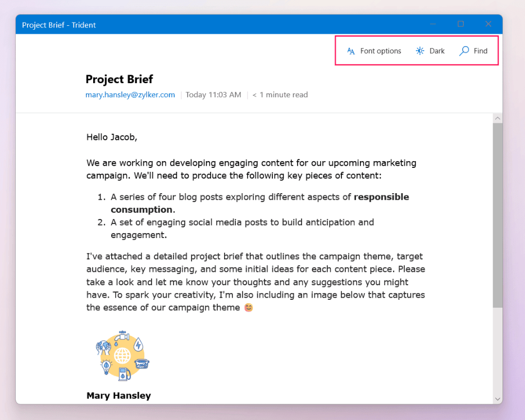Click the '< 1 minute read' label

(x=280, y=95)
